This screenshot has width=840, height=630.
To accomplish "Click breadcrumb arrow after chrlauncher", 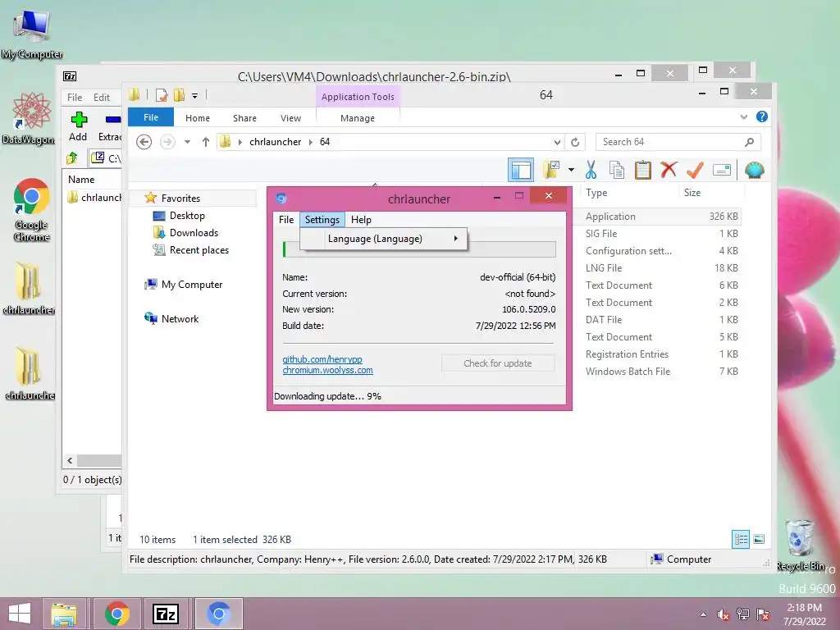I will [311, 142].
